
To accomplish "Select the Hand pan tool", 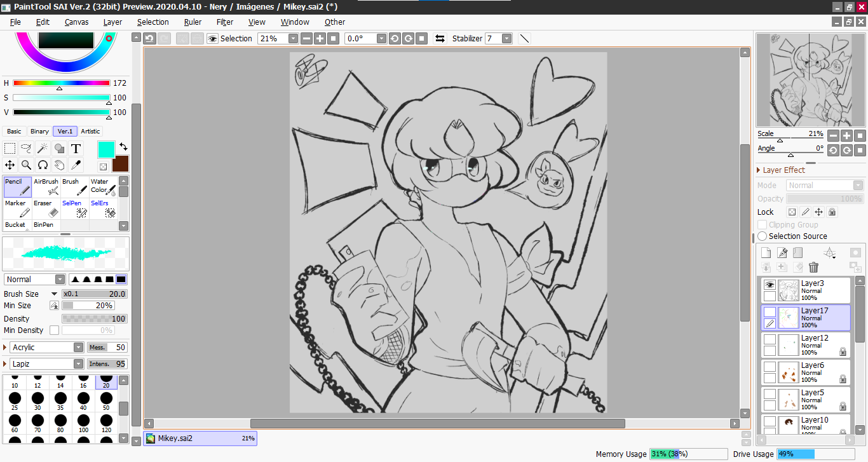I will point(60,165).
